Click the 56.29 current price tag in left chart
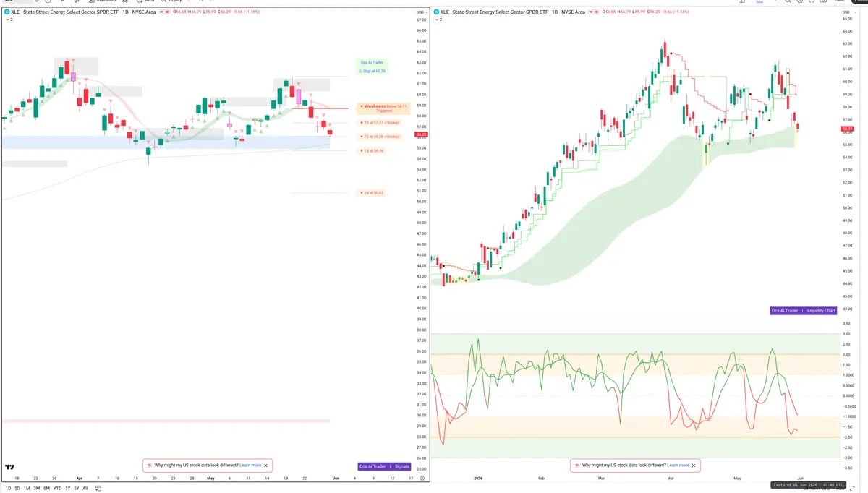Screen dimensions: 868x493 pyautogui.click(x=420, y=134)
